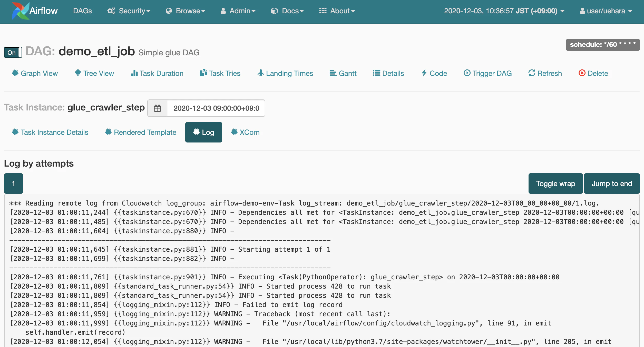This screenshot has height=347, width=644.
Task: Click the execution date input field
Action: (216, 108)
